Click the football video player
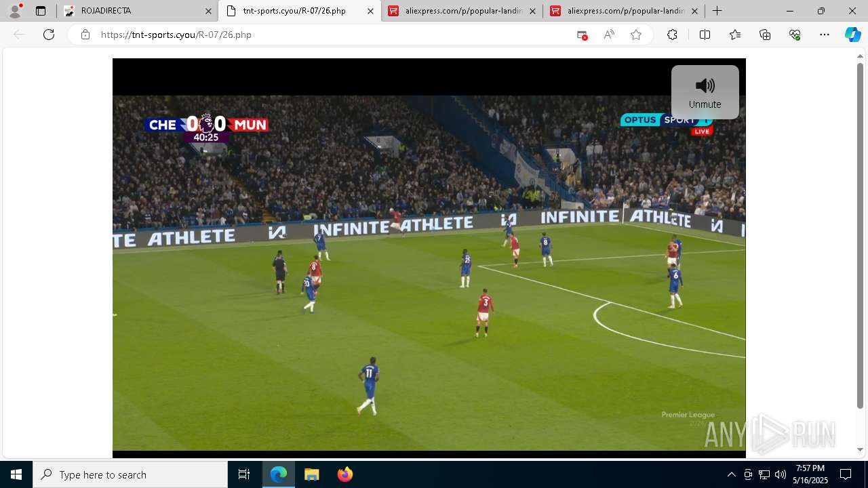868x488 pixels. point(429,258)
